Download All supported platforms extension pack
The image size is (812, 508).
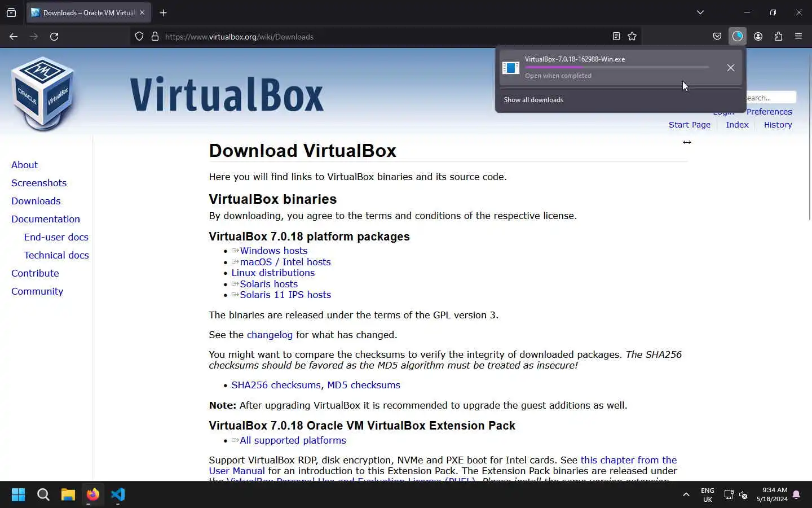coord(293,440)
